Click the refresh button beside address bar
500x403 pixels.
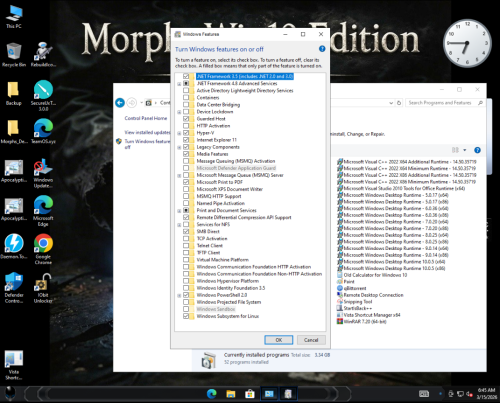399,103
